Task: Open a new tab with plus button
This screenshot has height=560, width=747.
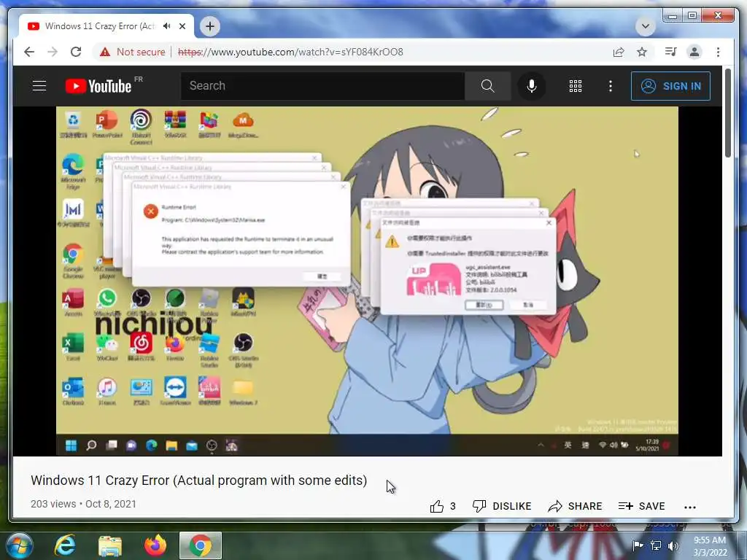Action: click(209, 26)
